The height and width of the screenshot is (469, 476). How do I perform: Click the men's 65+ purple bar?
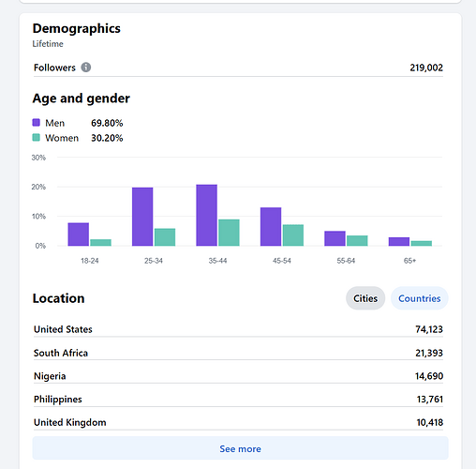point(399,241)
